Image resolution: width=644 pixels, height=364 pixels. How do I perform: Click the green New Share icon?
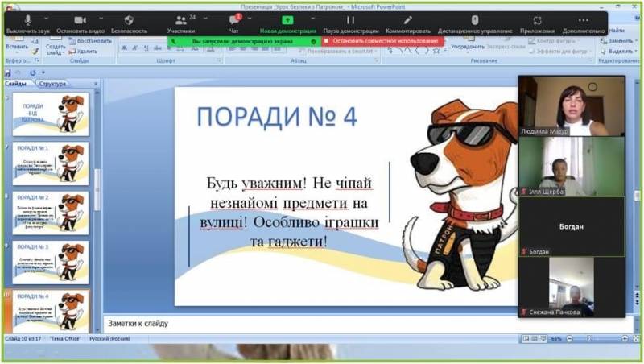[287, 20]
